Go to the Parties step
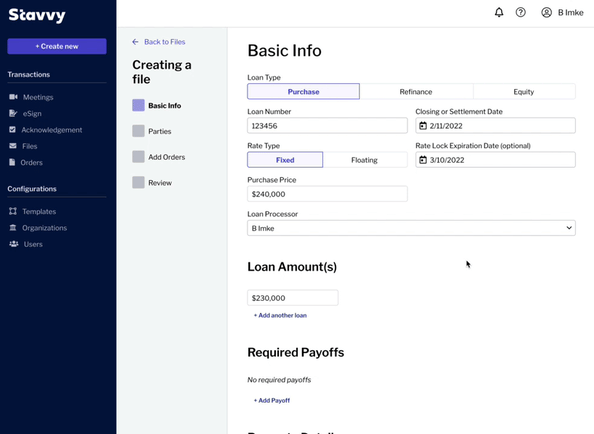Image resolution: width=594 pixels, height=434 pixels. pos(160,131)
